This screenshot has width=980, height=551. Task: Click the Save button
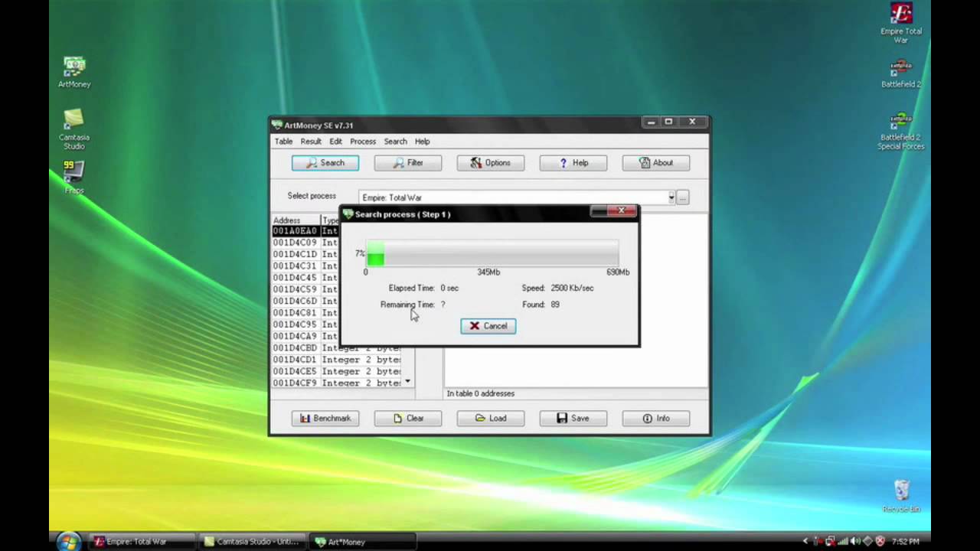[573, 418]
